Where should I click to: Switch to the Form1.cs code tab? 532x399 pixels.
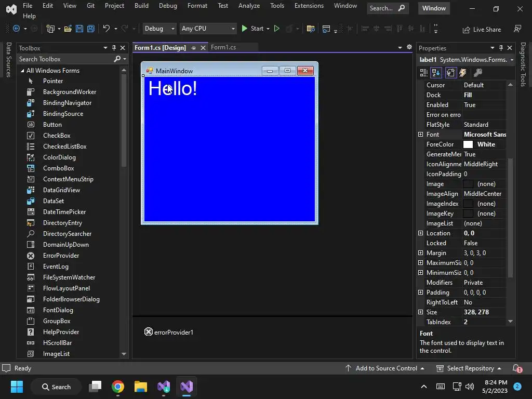(223, 47)
